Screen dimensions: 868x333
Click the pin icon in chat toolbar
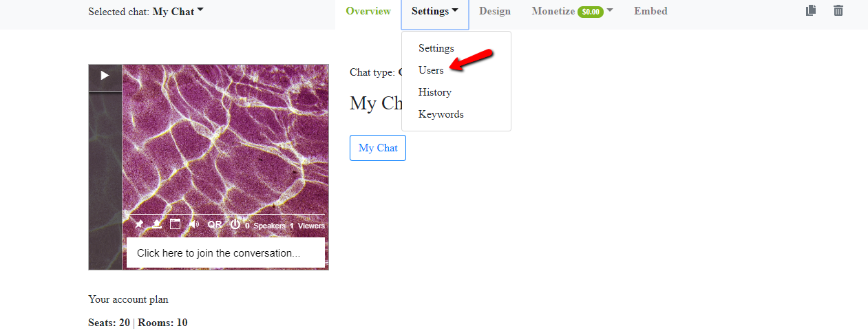(x=139, y=224)
